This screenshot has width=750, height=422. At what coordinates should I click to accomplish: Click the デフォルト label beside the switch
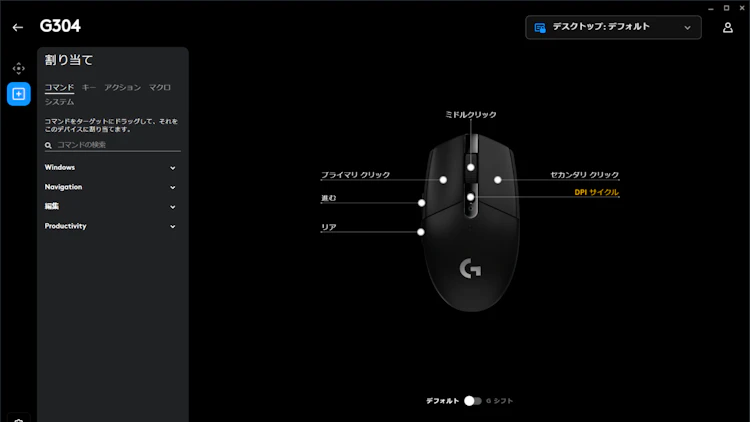[x=442, y=401]
